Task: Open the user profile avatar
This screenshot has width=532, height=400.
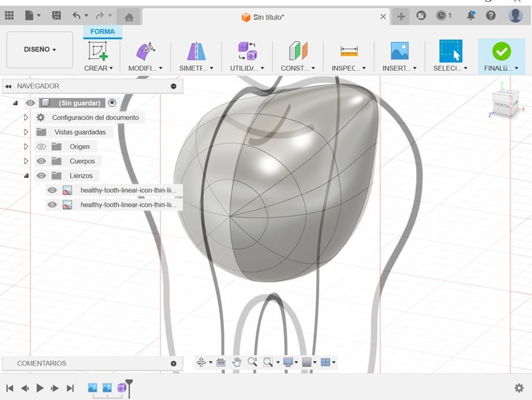Action: [x=515, y=16]
